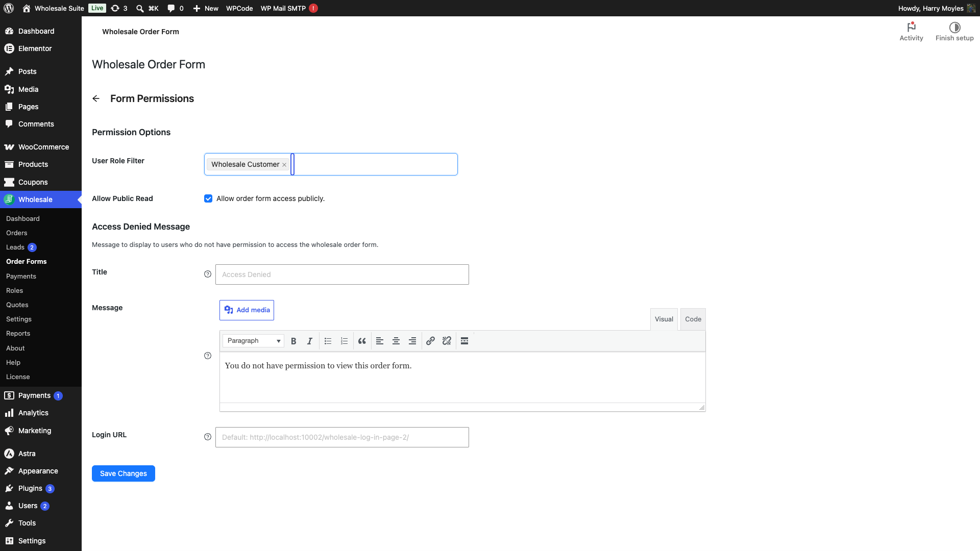Remove the Wholesale Customer role tag

tap(284, 165)
